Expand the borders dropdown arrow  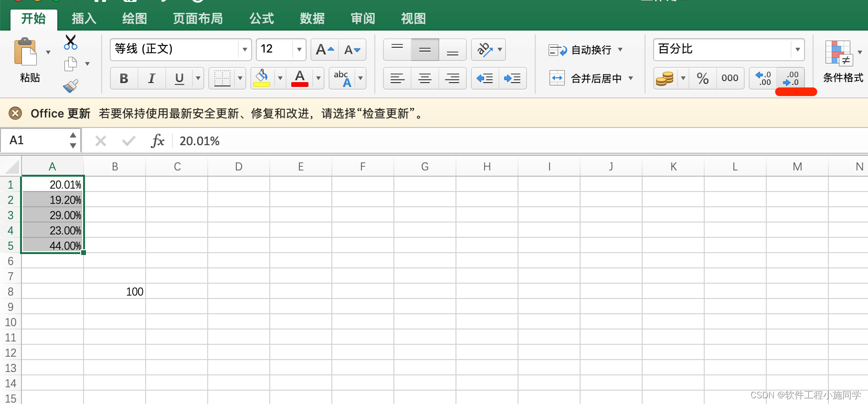click(240, 78)
